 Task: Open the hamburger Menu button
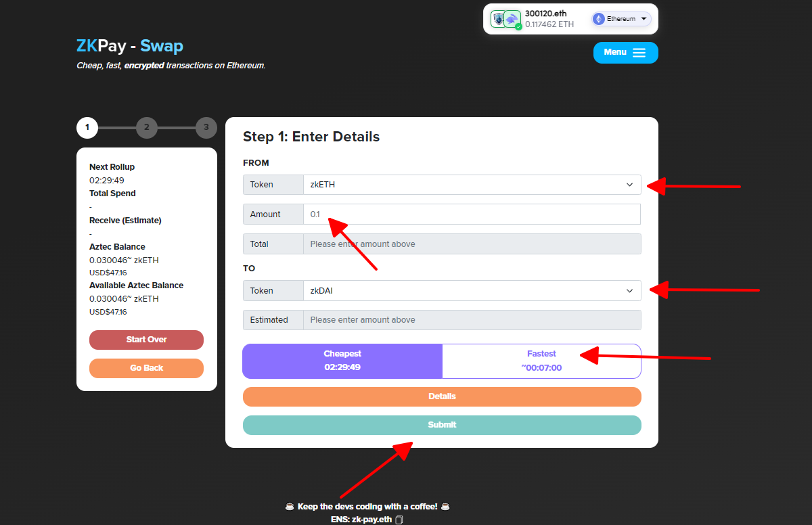pos(625,53)
